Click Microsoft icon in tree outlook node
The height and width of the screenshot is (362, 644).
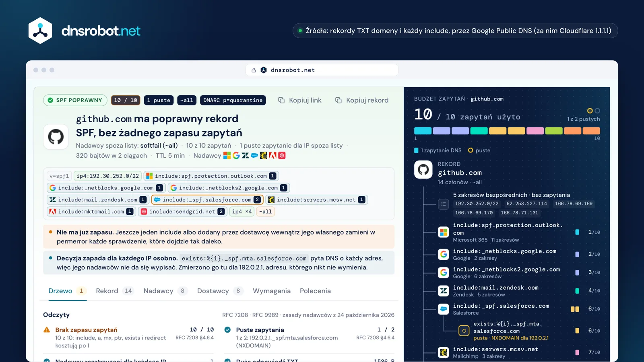click(x=444, y=232)
